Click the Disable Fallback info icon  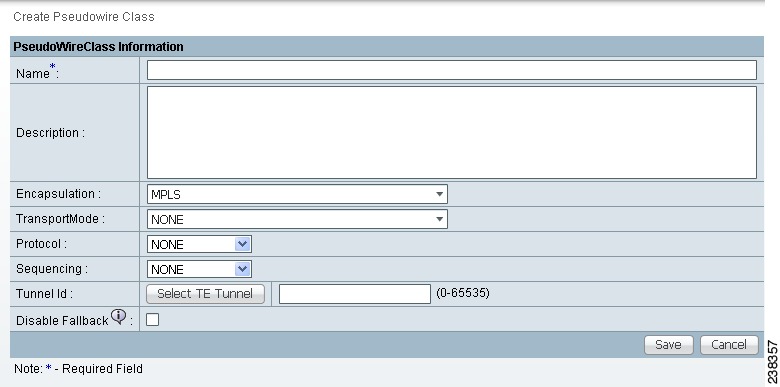[118, 316]
